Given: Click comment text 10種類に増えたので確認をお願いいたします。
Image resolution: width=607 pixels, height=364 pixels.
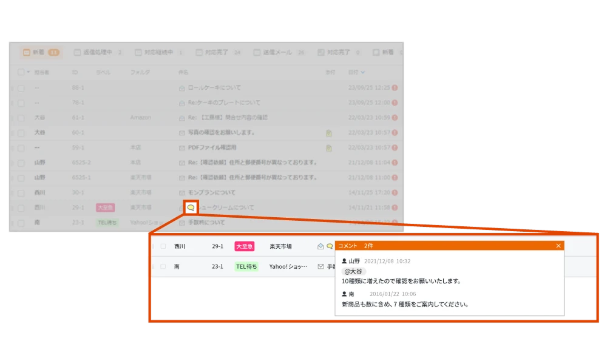Looking at the screenshot, I should [402, 281].
